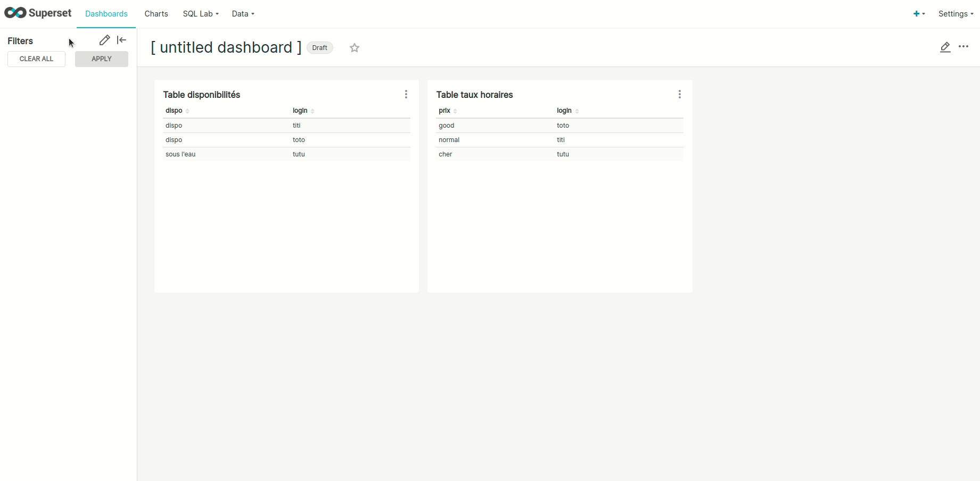Expand the Settings dropdown
This screenshot has width=980, height=481.
(x=956, y=14)
